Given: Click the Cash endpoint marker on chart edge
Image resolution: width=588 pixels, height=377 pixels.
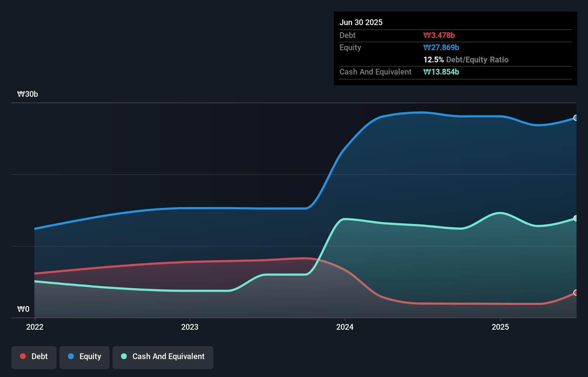Looking at the screenshot, I should click(576, 218).
